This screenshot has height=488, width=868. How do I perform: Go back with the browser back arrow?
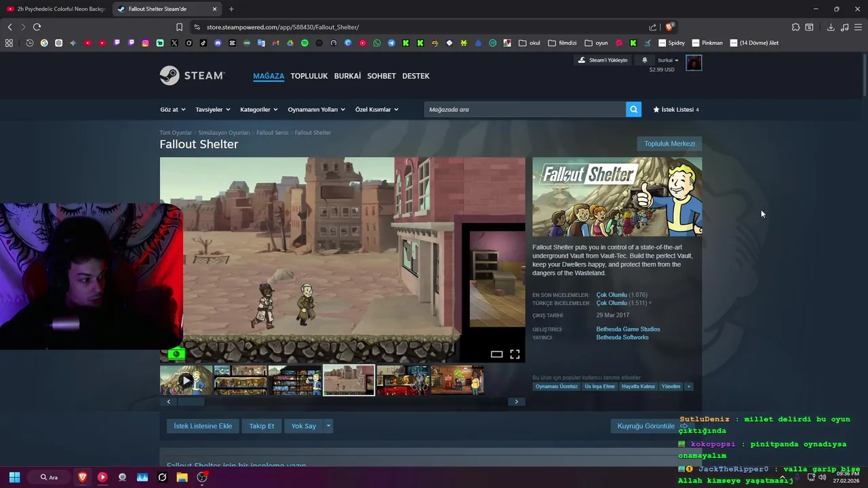(9, 27)
